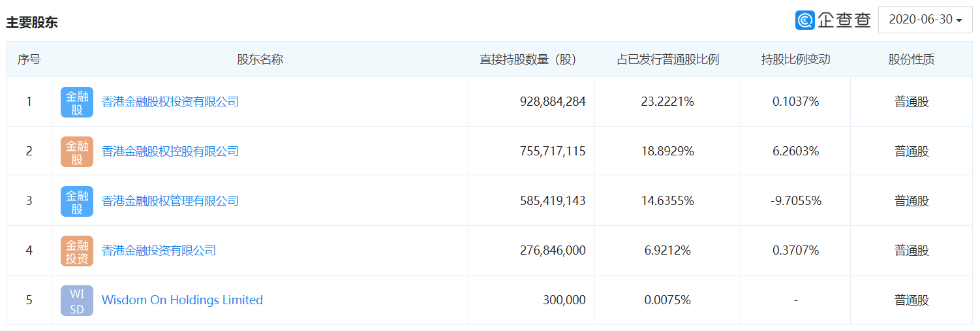The image size is (980, 331).
Task: Open the 2020-06-30 date dropdown
Action: (x=925, y=20)
